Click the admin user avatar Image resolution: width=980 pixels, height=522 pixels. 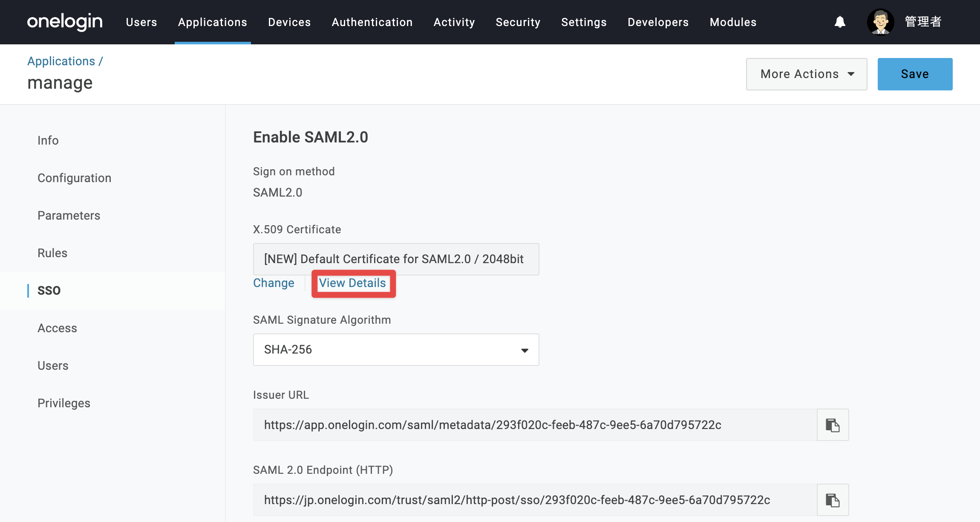click(880, 22)
